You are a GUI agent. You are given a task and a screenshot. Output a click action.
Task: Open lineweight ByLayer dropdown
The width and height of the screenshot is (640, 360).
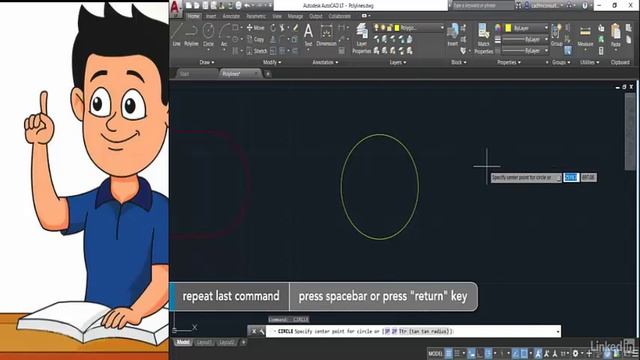pos(525,40)
